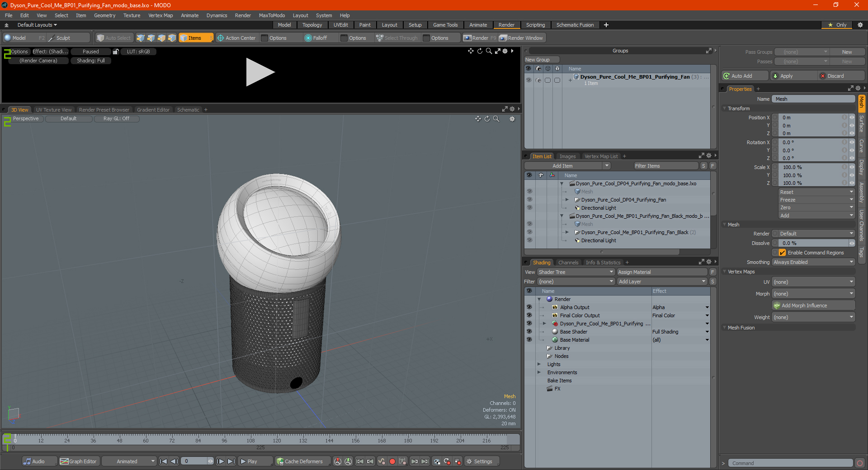868x470 pixels.
Task: Open the Default Layouts dropdown
Action: point(37,25)
